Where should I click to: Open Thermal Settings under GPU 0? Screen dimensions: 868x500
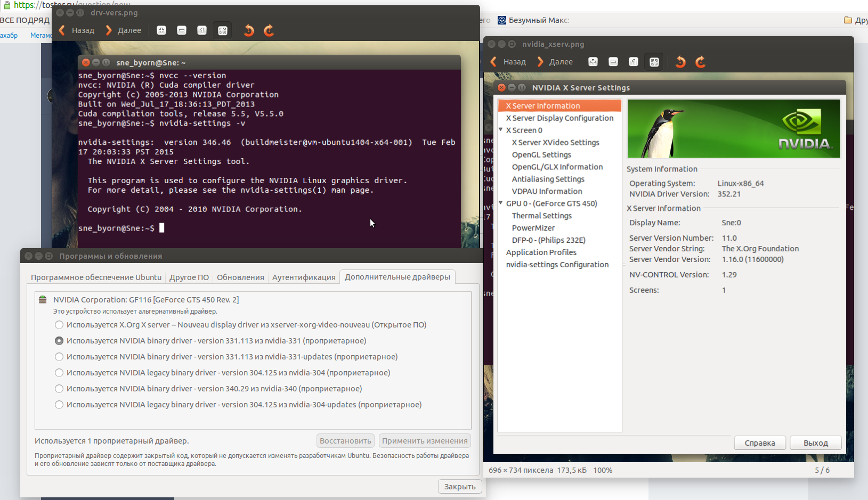pos(542,216)
